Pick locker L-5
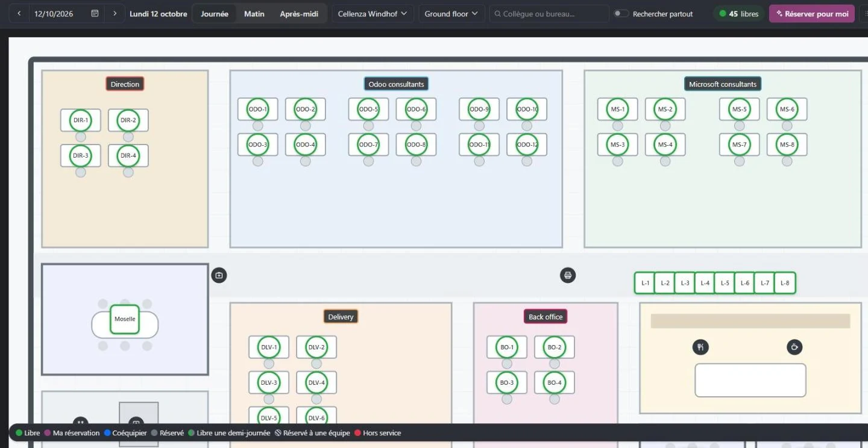868x448 pixels. [x=725, y=283]
